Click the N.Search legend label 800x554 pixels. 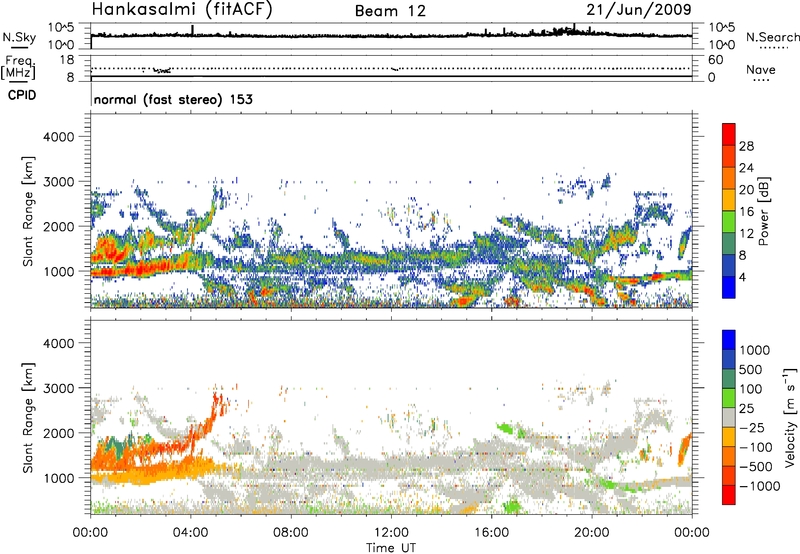[x=772, y=37]
